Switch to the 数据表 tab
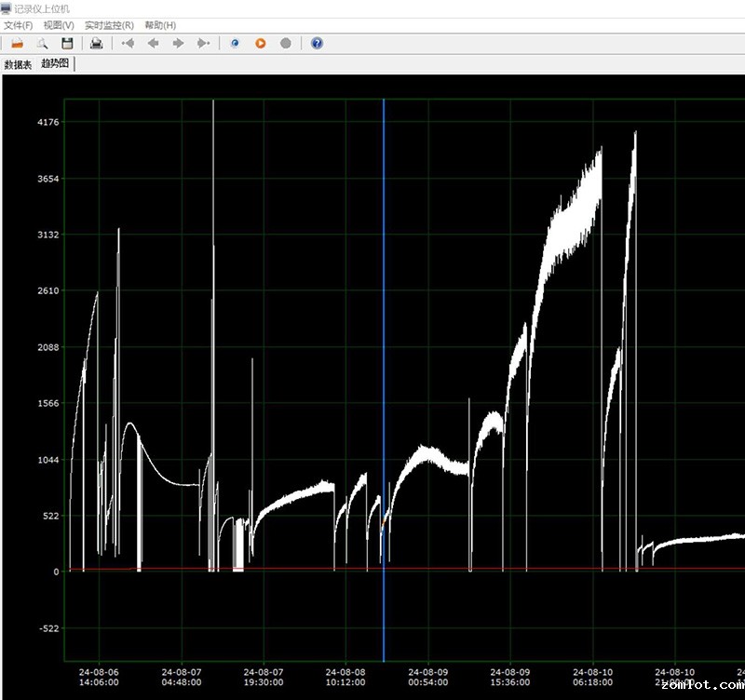This screenshot has height=700, width=745. (x=18, y=65)
